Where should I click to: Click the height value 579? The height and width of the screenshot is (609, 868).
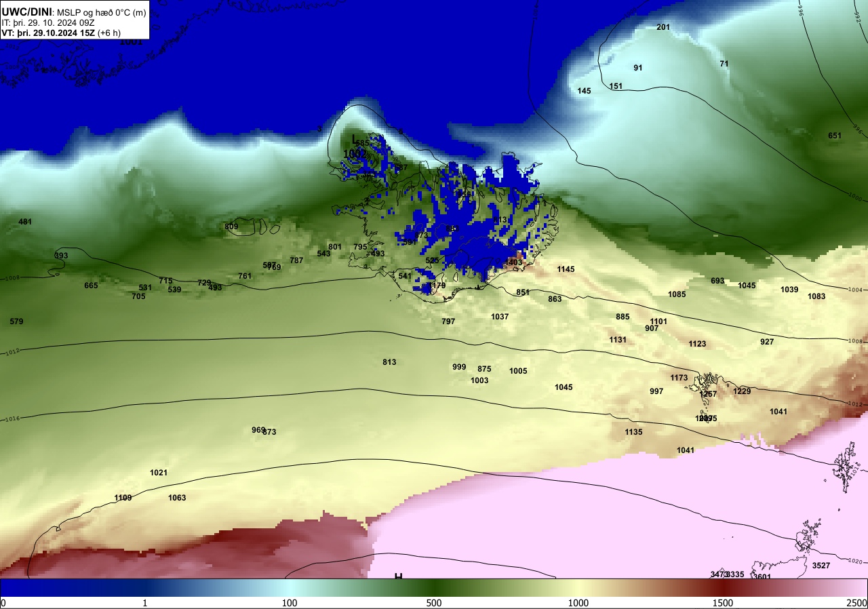click(x=16, y=321)
